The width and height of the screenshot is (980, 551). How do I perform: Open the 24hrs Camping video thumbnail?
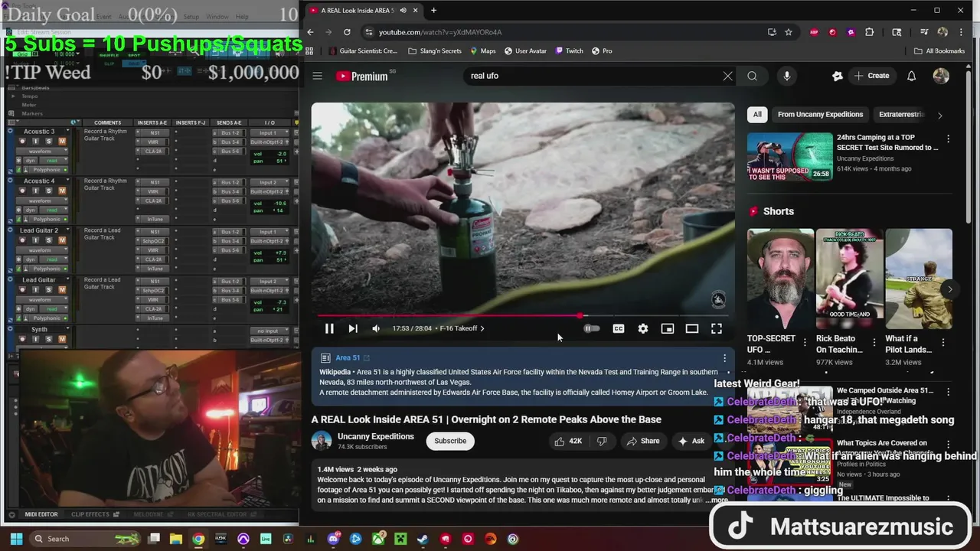(x=790, y=156)
